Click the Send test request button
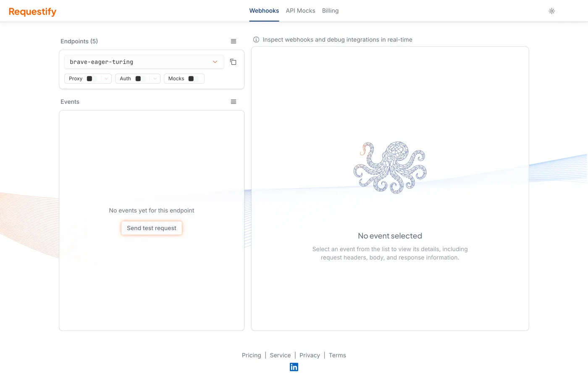This screenshot has height=378, width=588. [152, 228]
